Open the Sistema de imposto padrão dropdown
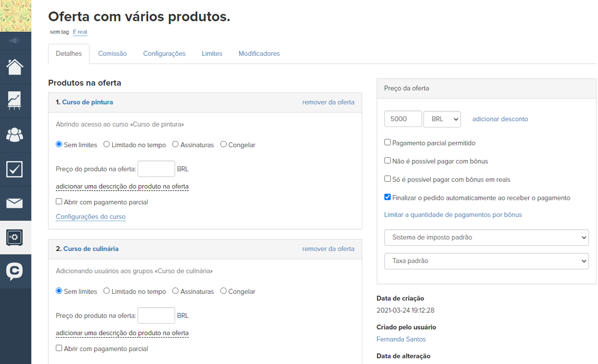The height and width of the screenshot is (364, 598). (x=486, y=238)
